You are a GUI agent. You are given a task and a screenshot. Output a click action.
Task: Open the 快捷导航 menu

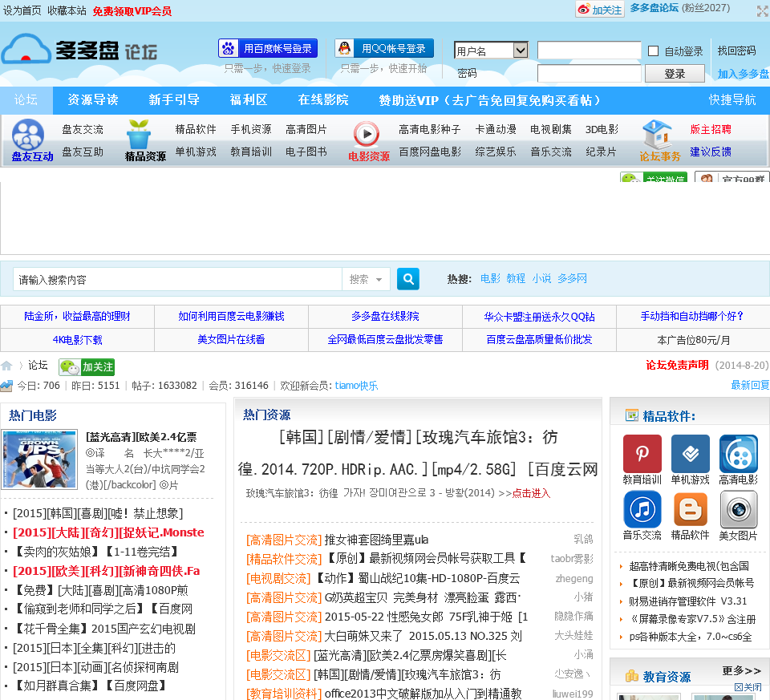pos(732,99)
